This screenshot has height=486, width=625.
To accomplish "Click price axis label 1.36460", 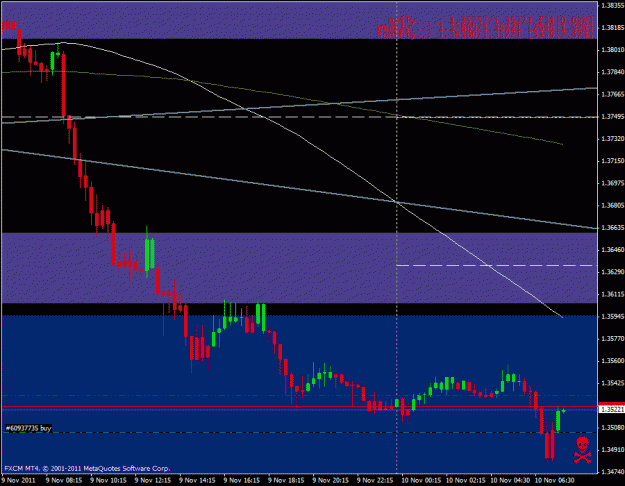I will 613,250.
